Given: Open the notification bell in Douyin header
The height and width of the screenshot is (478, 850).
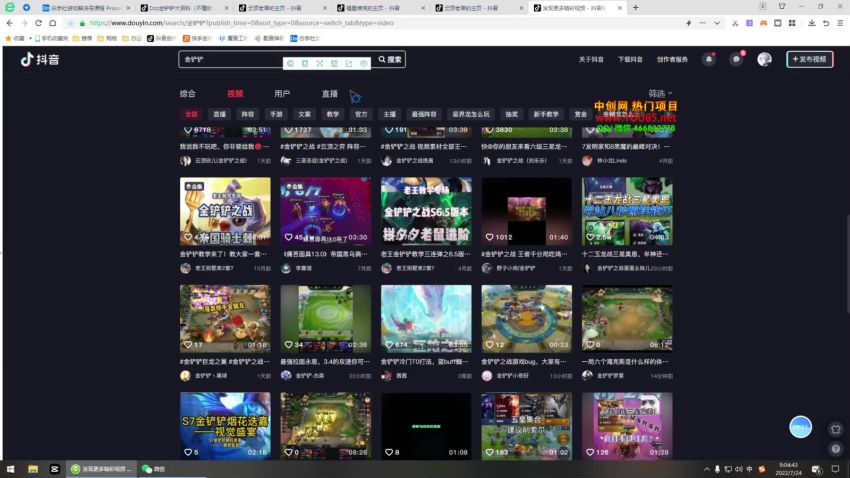Looking at the screenshot, I should 709,59.
